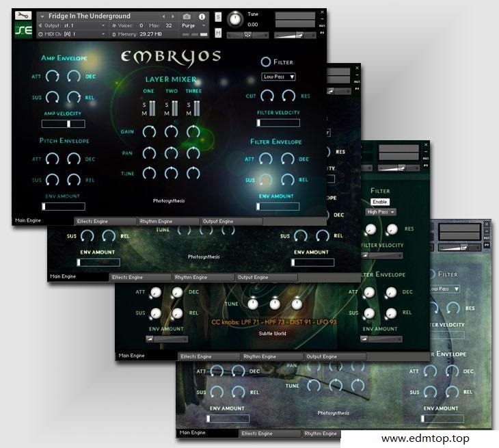The image size is (499, 448).
Task: Solo the instrument with the header S button
Action: coord(218,16)
